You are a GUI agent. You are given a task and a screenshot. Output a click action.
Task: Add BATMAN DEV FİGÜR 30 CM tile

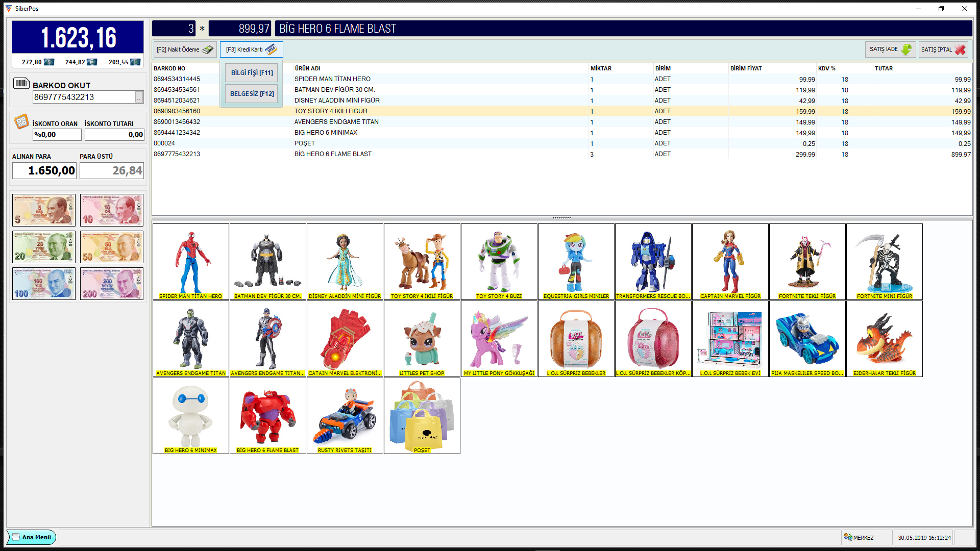(268, 262)
